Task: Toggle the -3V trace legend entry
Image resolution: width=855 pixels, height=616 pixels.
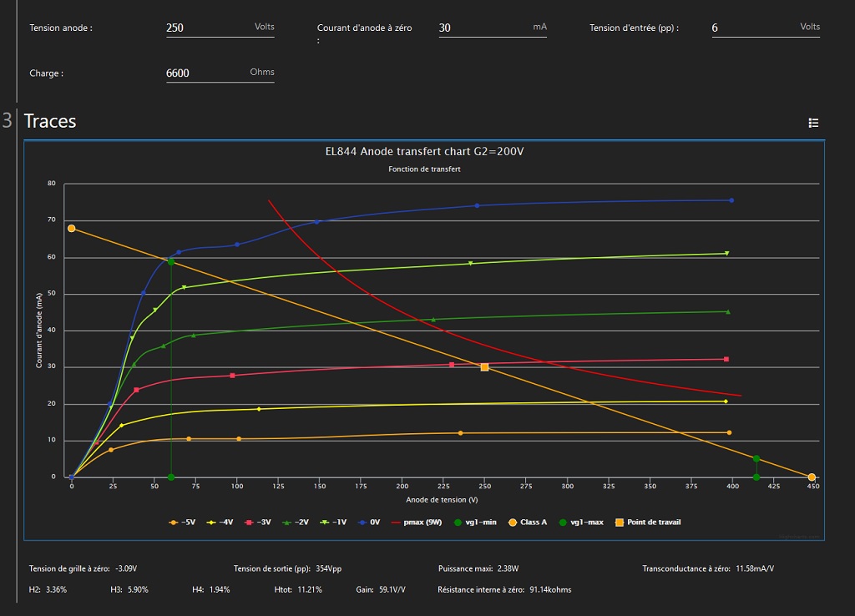Action: pyautogui.click(x=259, y=523)
